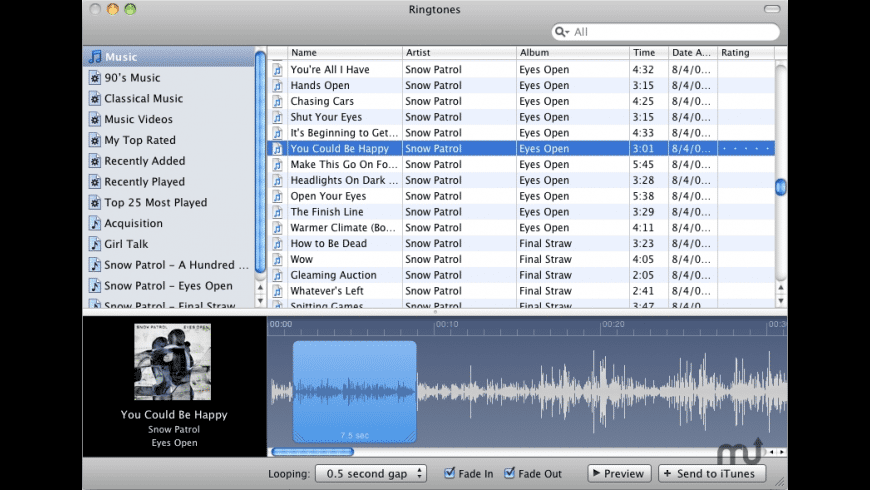The width and height of the screenshot is (870, 490).
Task: Click the file icon beside Whatever's Left
Action: [x=277, y=291]
